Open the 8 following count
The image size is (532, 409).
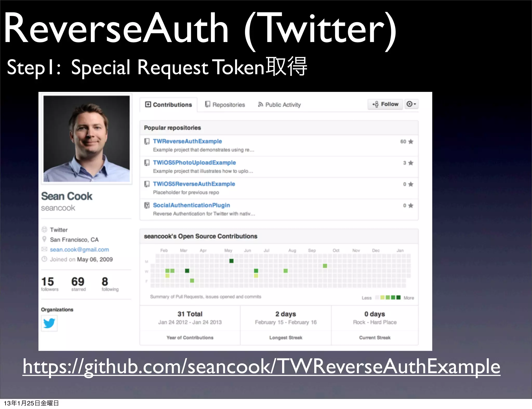click(110, 284)
